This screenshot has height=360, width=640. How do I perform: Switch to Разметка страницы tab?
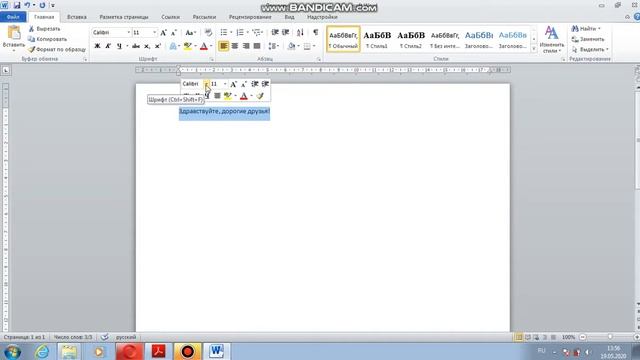pyautogui.click(x=124, y=17)
